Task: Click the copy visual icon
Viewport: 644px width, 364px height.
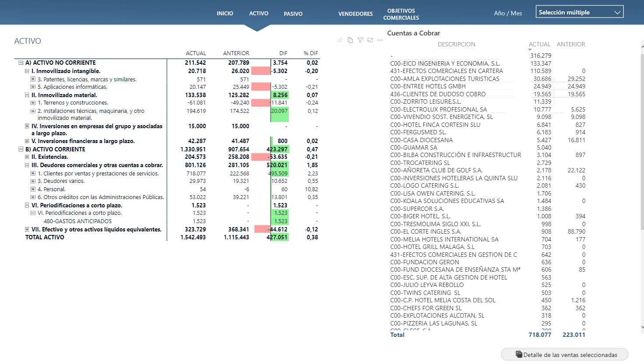Action: pos(350,40)
